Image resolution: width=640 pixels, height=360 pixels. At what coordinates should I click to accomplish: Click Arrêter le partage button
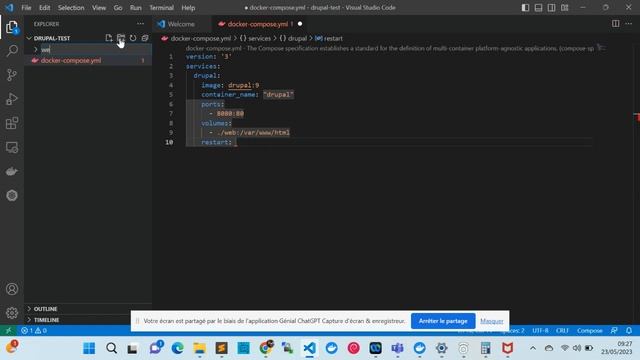pos(443,321)
